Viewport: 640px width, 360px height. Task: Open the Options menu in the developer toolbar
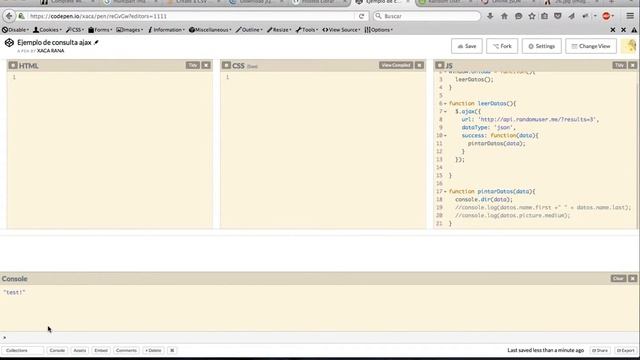(379, 30)
